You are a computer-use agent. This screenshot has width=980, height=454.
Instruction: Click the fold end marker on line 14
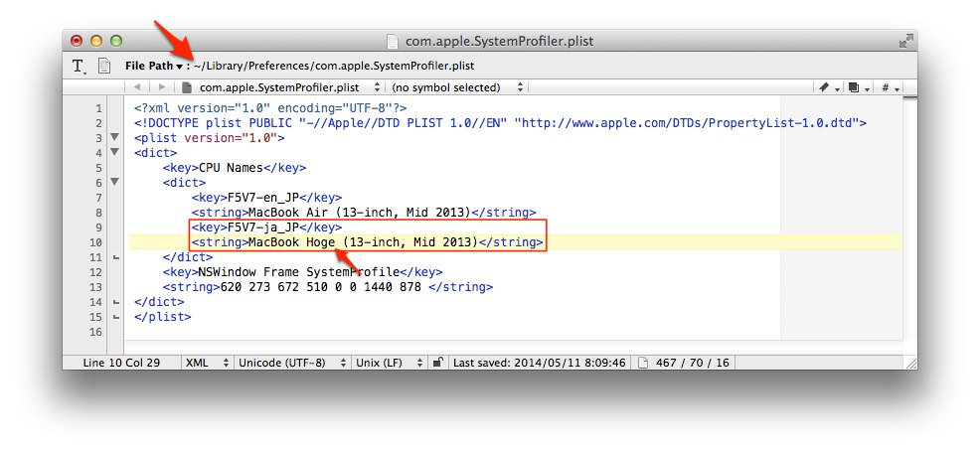(115, 302)
